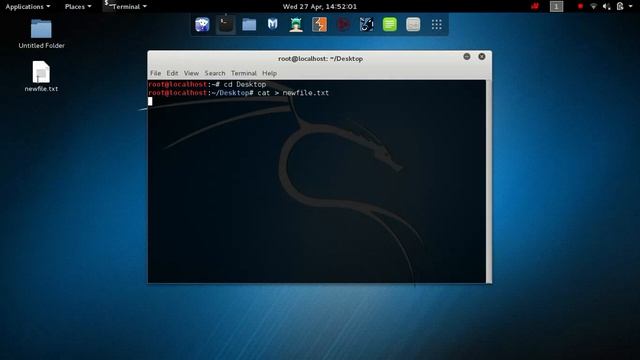This screenshot has width=640, height=360.
Task: Open the Files folder icon in dock
Action: 249,24
